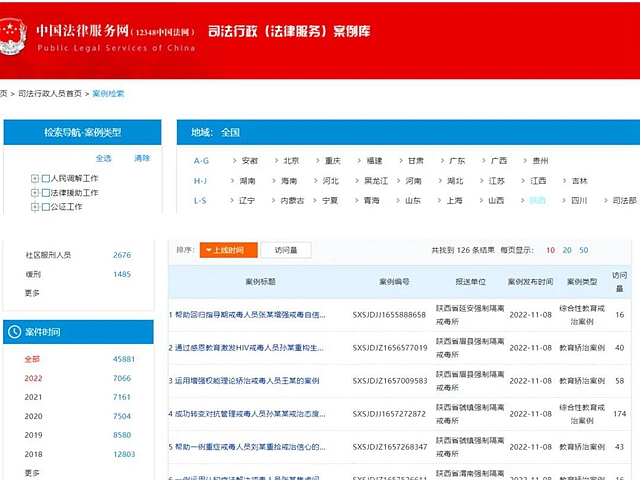Tick the 法律援助工作 checkbox
The width and height of the screenshot is (640, 480).
[46, 193]
